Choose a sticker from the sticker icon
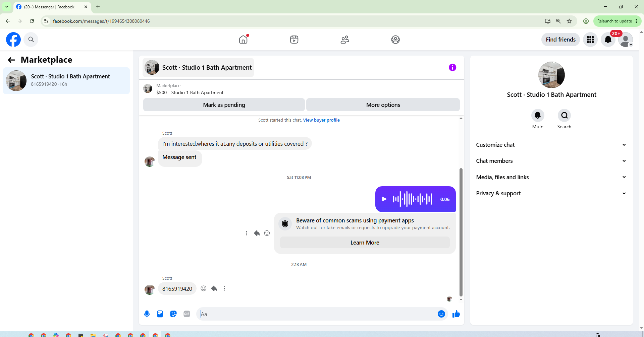The height and width of the screenshot is (337, 644). coord(173,314)
